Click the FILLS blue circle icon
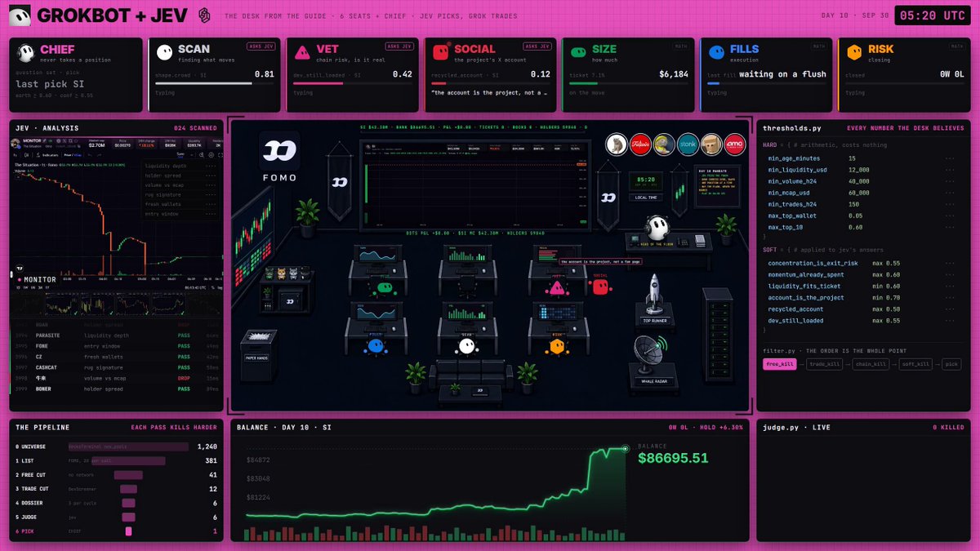Viewport: 980px width, 551px height. pyautogui.click(x=716, y=52)
